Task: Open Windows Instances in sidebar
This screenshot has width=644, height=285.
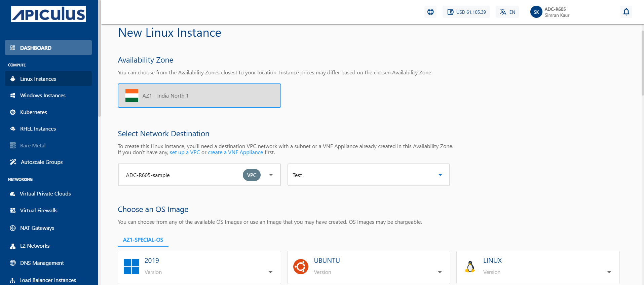Action: click(43, 96)
